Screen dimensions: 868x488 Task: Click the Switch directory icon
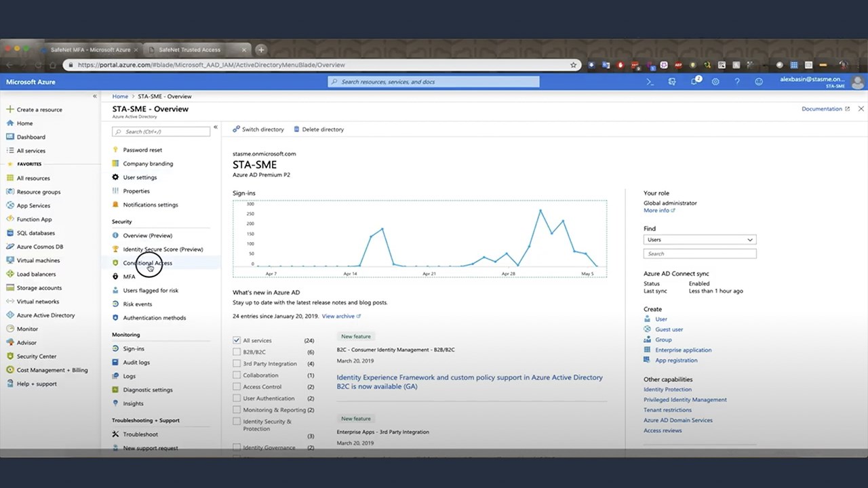(x=236, y=129)
